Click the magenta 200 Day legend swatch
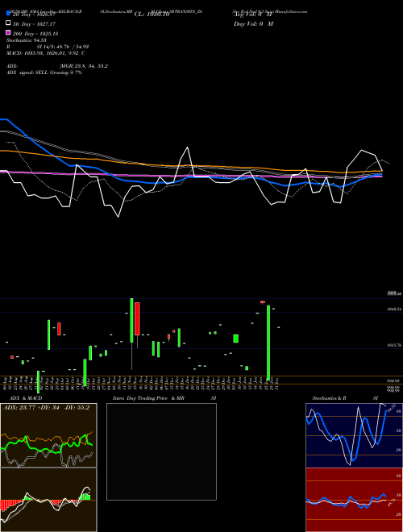The width and height of the screenshot is (403, 532). click(x=8, y=32)
